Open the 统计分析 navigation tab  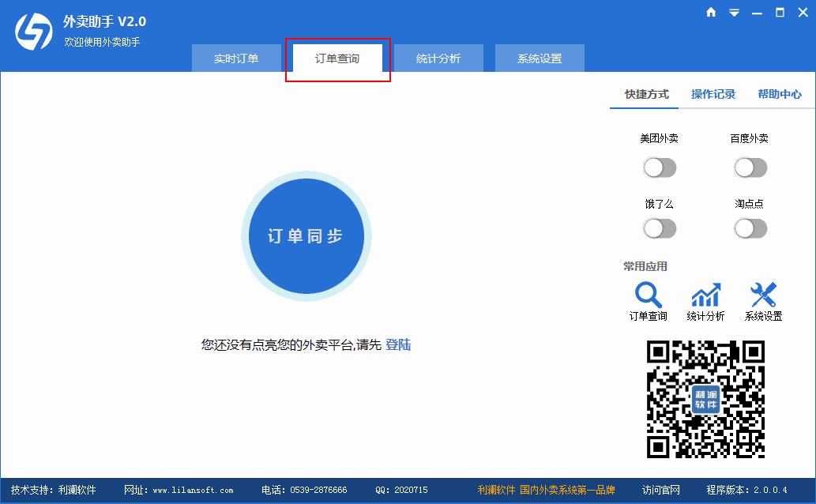(438, 58)
